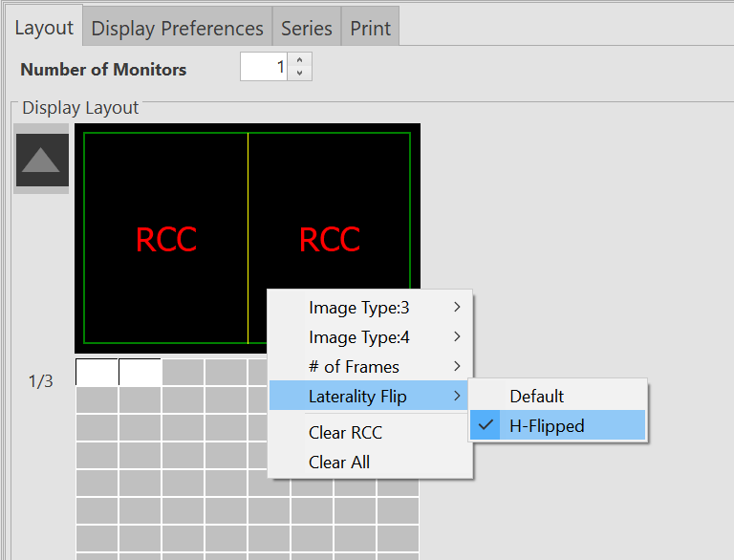Switch to the Display Preferences tab

pos(177,29)
